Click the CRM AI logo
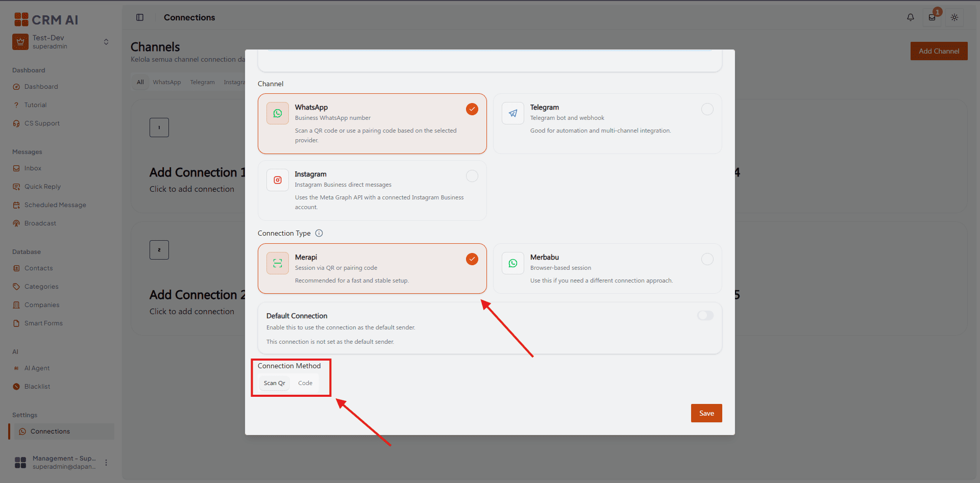 [x=46, y=19]
